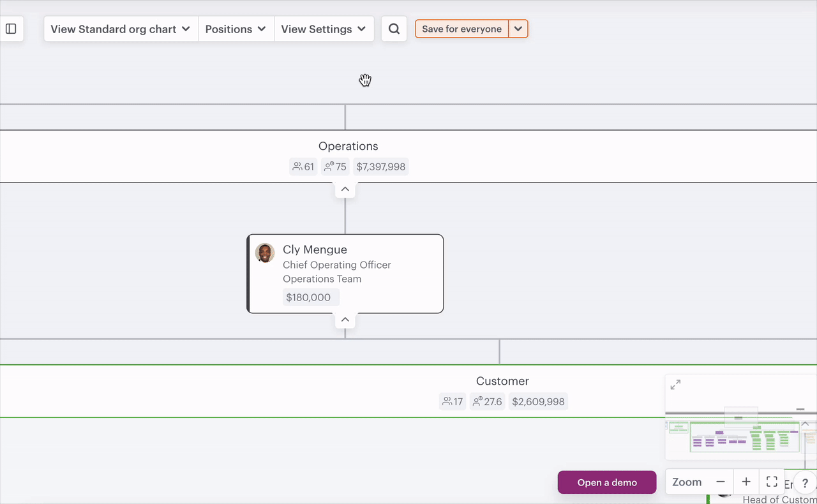Image resolution: width=817 pixels, height=504 pixels.
Task: Zoom in with the plus button
Action: coord(746,482)
